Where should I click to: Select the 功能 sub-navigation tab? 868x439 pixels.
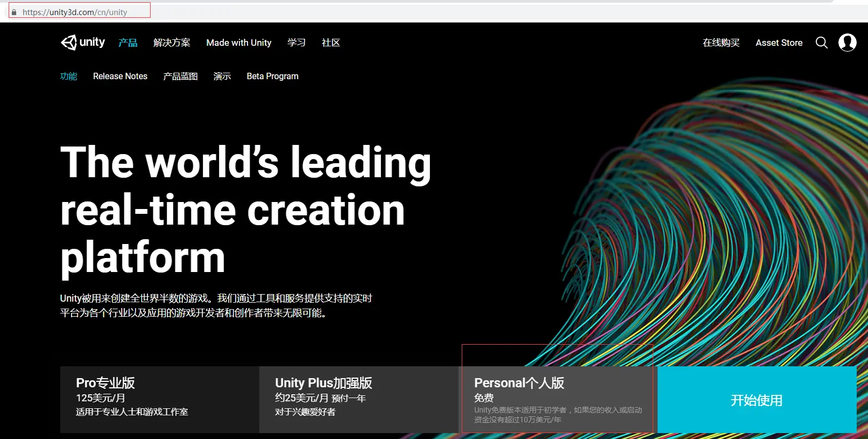[x=68, y=76]
